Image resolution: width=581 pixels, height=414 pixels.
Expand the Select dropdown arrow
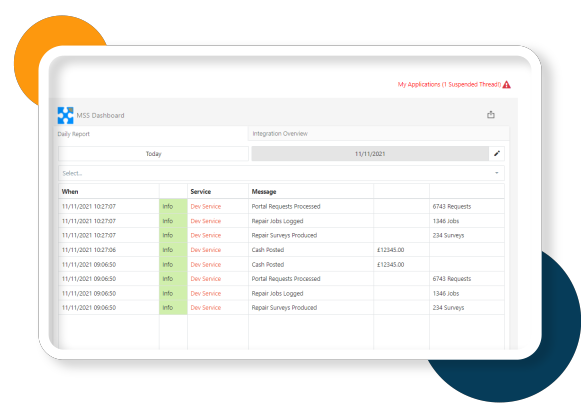497,173
